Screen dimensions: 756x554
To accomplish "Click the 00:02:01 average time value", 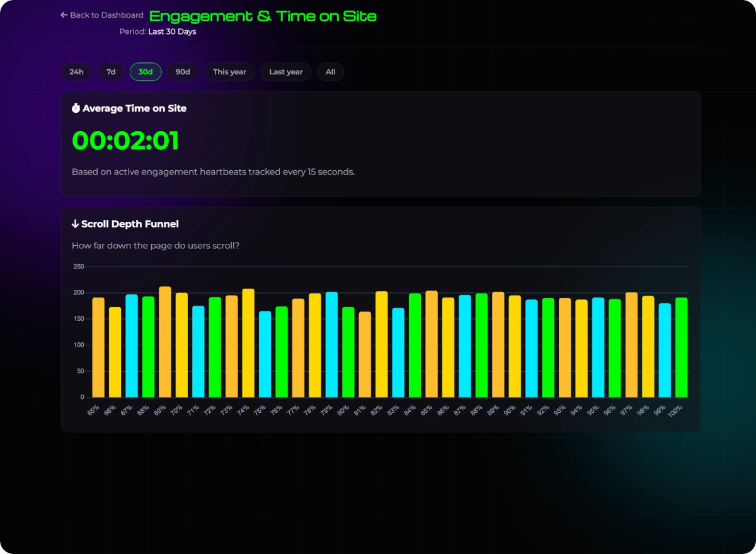I will (x=124, y=141).
